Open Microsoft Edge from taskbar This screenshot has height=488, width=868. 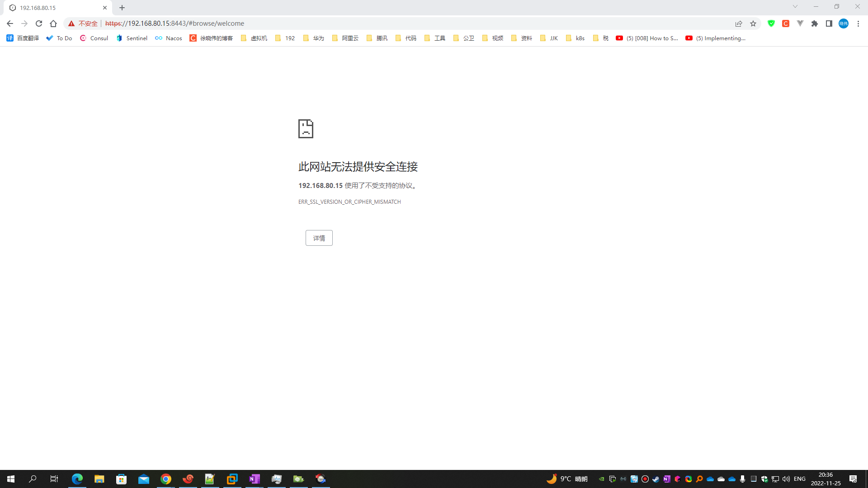click(77, 479)
